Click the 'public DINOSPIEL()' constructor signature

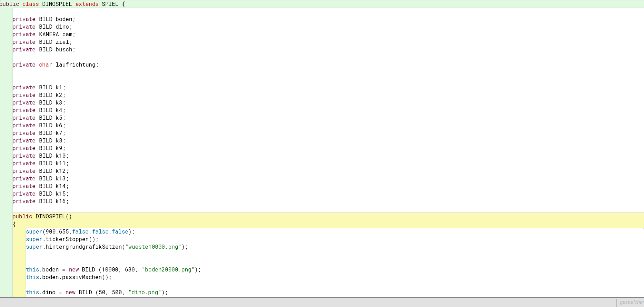(x=42, y=217)
